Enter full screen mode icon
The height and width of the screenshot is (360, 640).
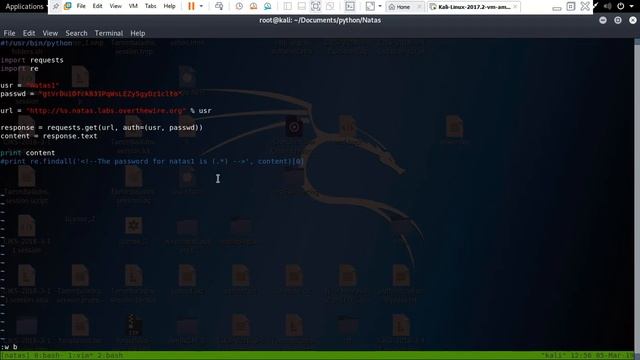pos(316,7)
